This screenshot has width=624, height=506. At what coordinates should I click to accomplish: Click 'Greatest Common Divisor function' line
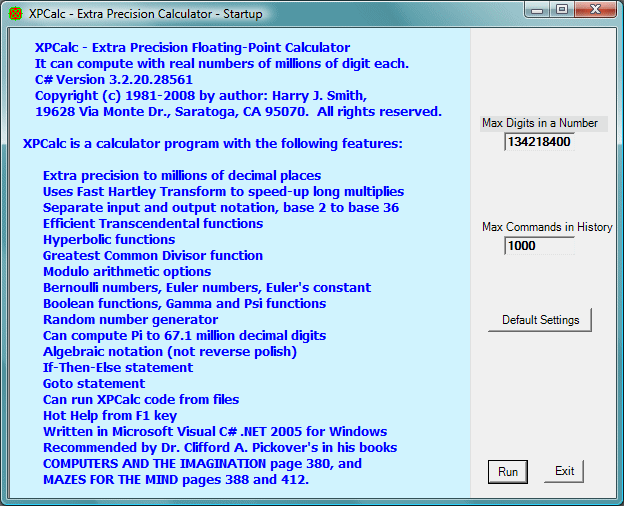point(153,256)
